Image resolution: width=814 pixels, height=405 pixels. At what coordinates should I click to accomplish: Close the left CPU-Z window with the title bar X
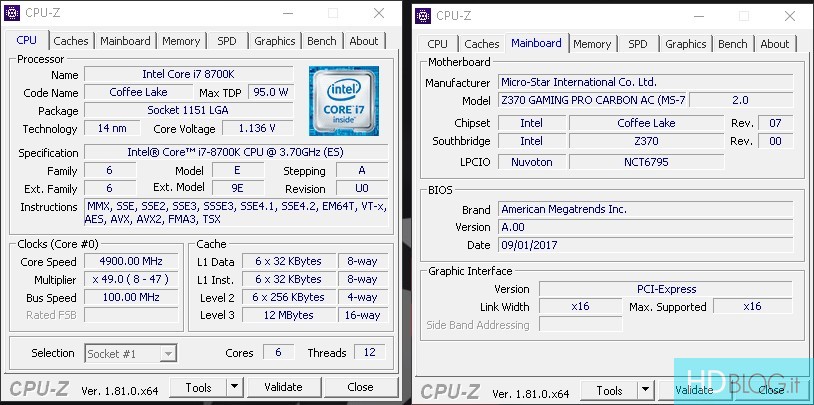click(377, 13)
